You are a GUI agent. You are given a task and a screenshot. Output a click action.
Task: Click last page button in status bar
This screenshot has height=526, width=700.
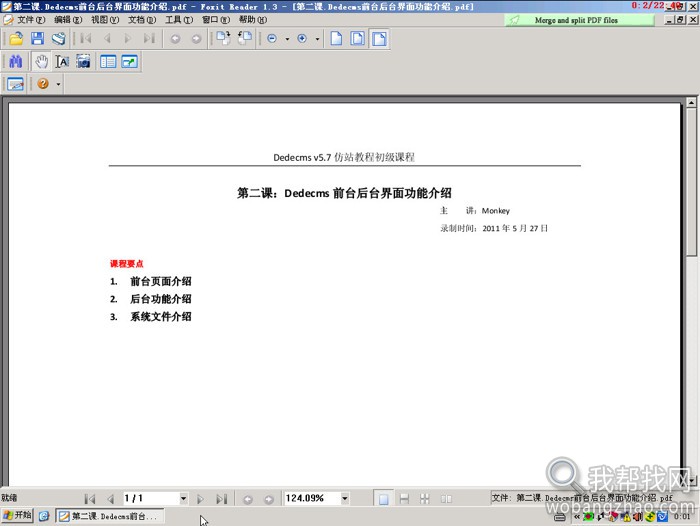click(221, 498)
